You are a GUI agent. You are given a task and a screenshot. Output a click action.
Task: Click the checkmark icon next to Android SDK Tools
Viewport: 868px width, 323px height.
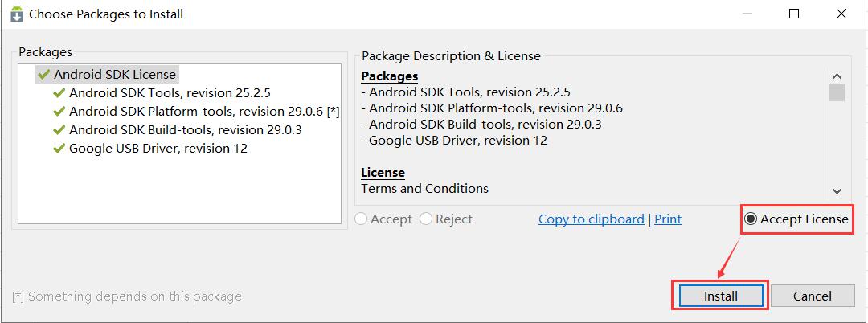pyautogui.click(x=59, y=93)
